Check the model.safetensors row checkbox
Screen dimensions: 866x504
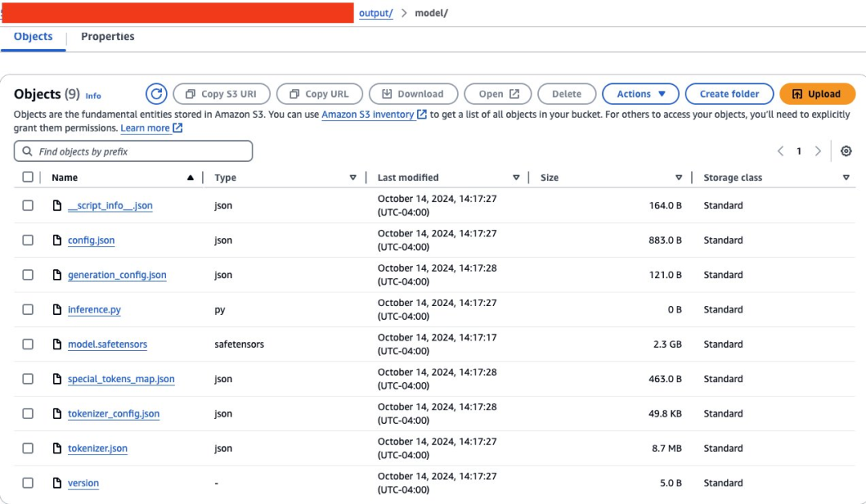tap(27, 344)
